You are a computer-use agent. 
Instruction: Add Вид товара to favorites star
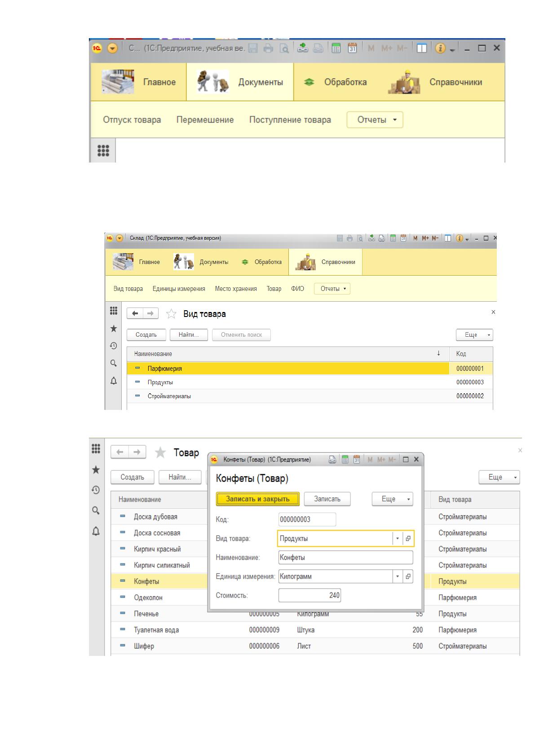(171, 314)
